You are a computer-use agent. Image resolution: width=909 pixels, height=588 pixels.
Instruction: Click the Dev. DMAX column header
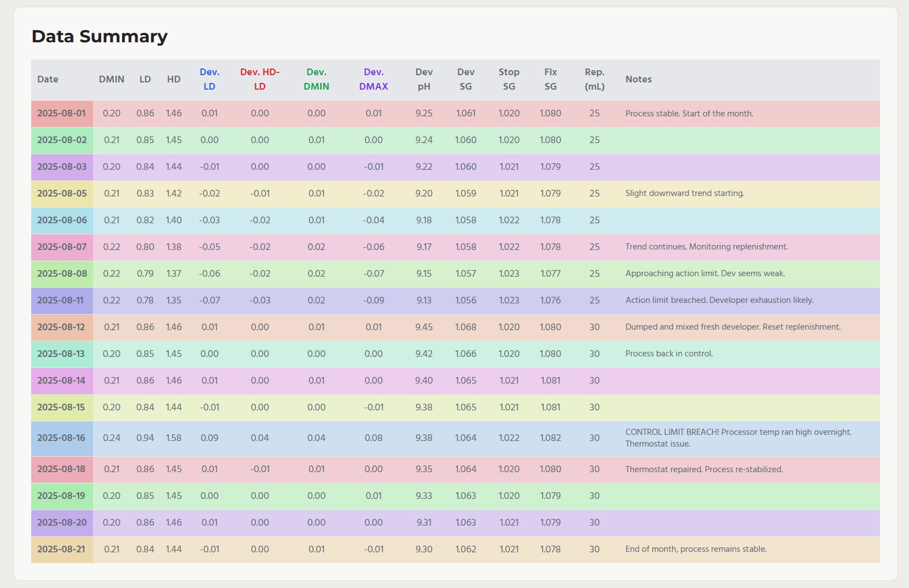[373, 80]
